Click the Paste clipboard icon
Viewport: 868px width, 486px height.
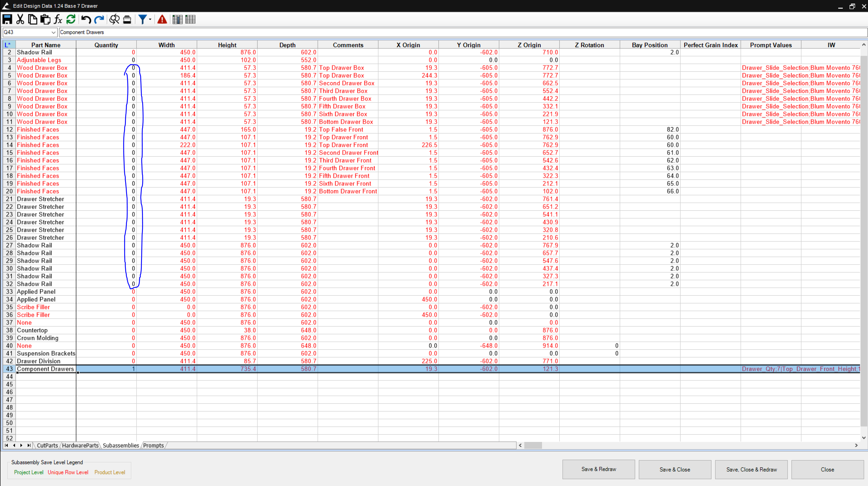coord(45,19)
